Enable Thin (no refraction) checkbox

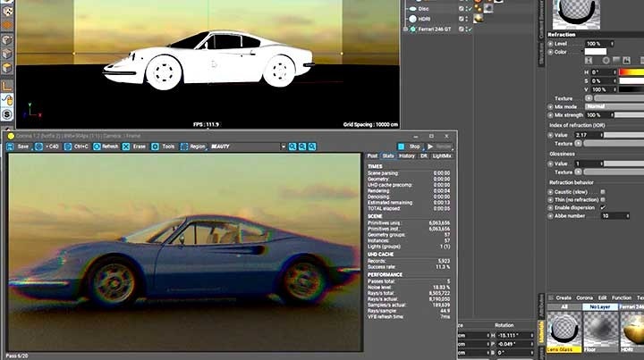603,199
